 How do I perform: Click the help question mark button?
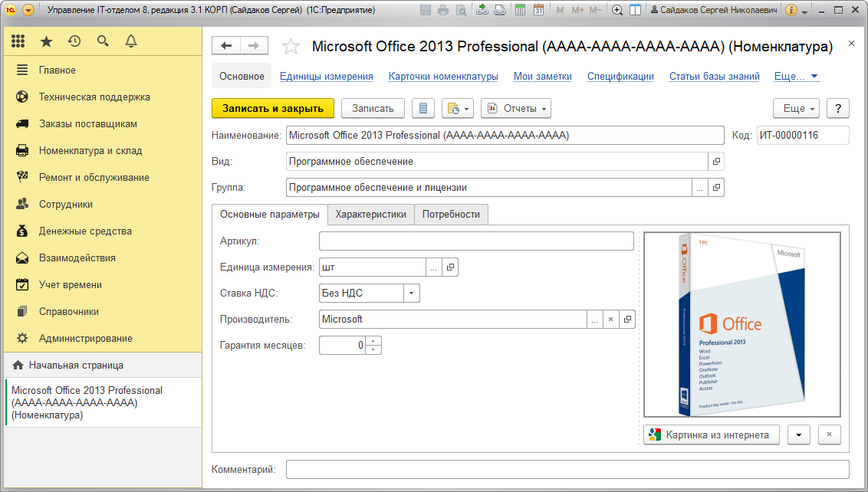(x=838, y=109)
